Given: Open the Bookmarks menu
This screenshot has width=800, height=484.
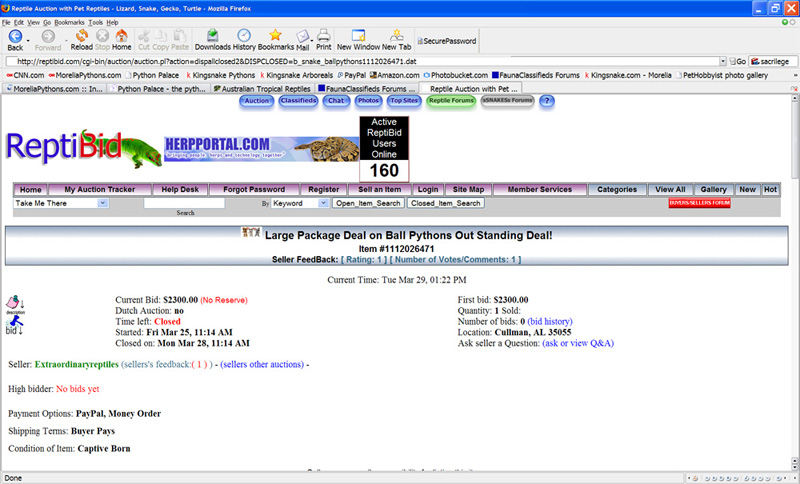Looking at the screenshot, I should point(69,22).
